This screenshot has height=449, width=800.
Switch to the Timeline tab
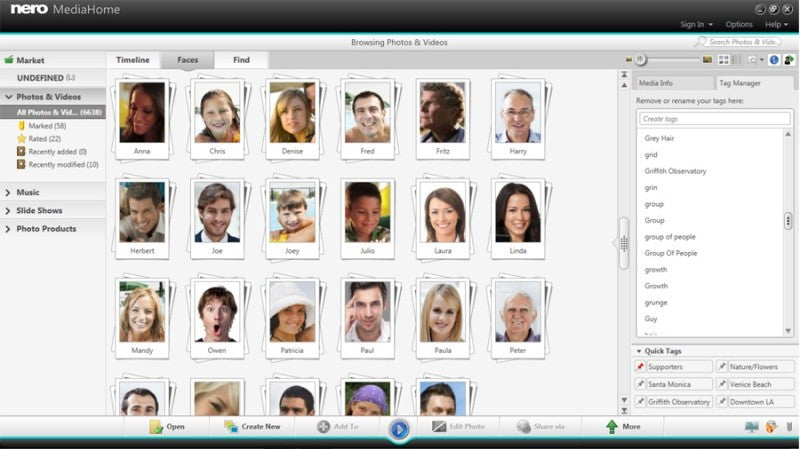pos(133,60)
